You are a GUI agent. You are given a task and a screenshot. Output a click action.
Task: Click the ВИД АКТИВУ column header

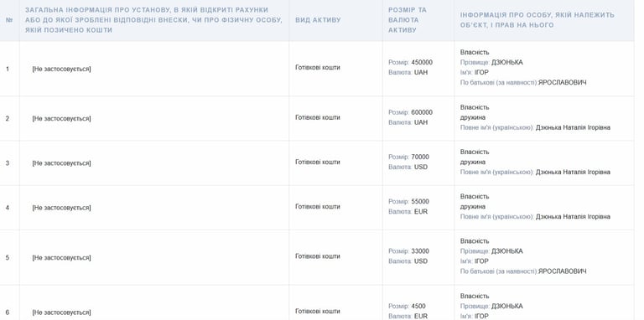[318, 20]
